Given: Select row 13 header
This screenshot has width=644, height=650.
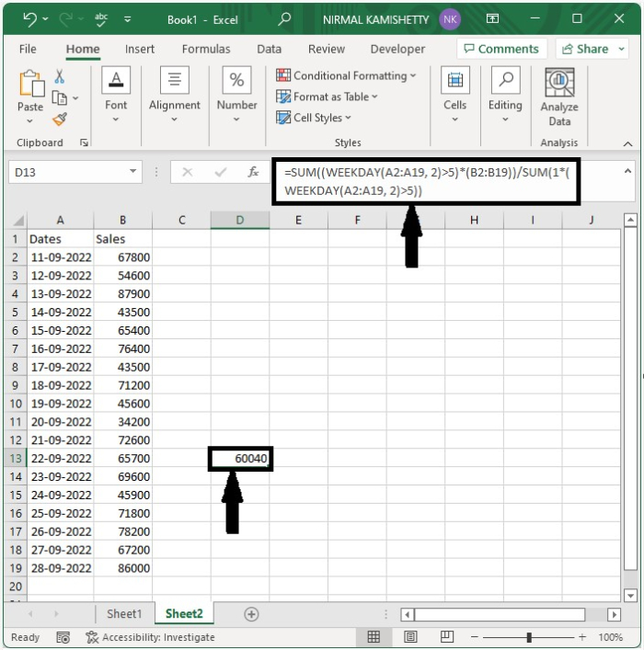Looking at the screenshot, I should 16,458.
